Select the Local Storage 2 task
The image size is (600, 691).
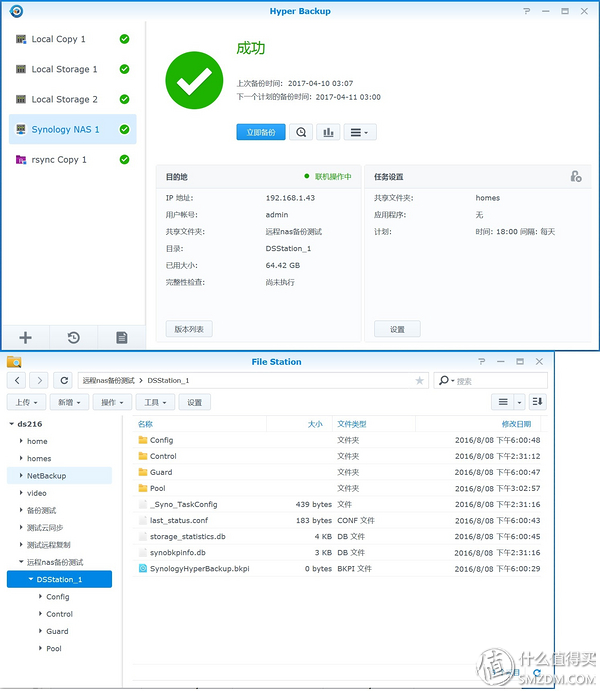pos(73,99)
